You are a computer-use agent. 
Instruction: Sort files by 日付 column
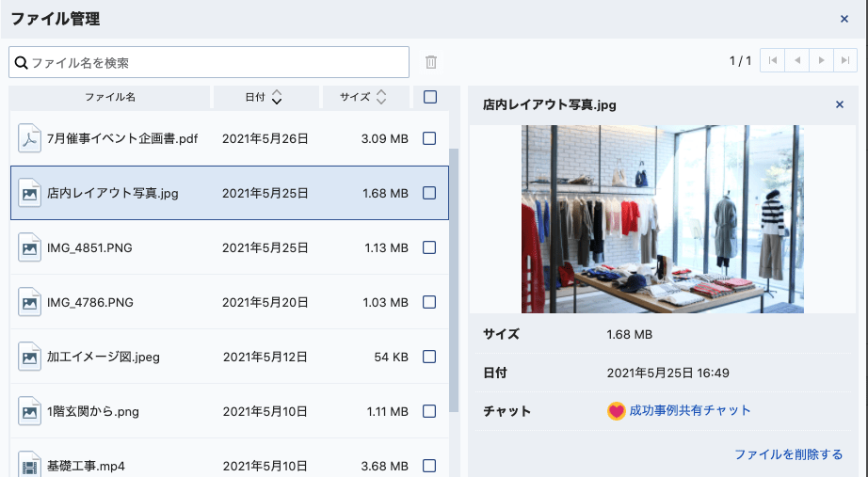tap(263, 97)
